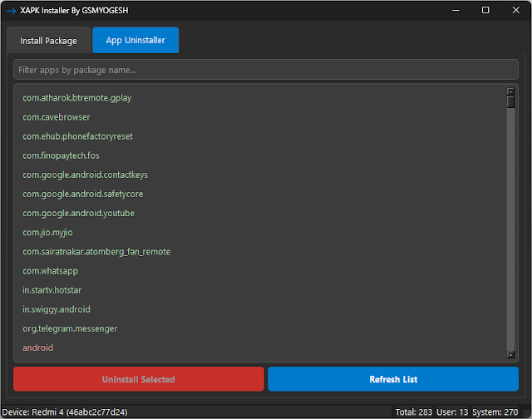The image size is (532, 419).
Task: Click the app list vertical scrollbar thumb
Action: click(x=510, y=101)
